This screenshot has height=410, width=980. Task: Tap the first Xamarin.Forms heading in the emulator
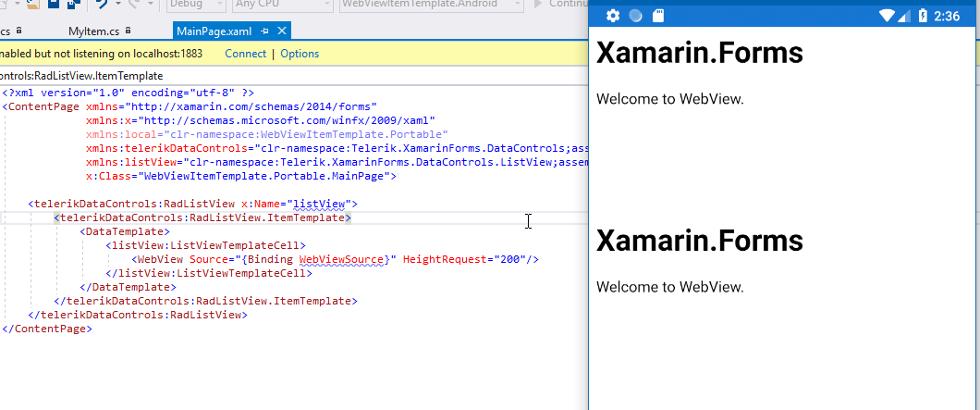(x=699, y=53)
